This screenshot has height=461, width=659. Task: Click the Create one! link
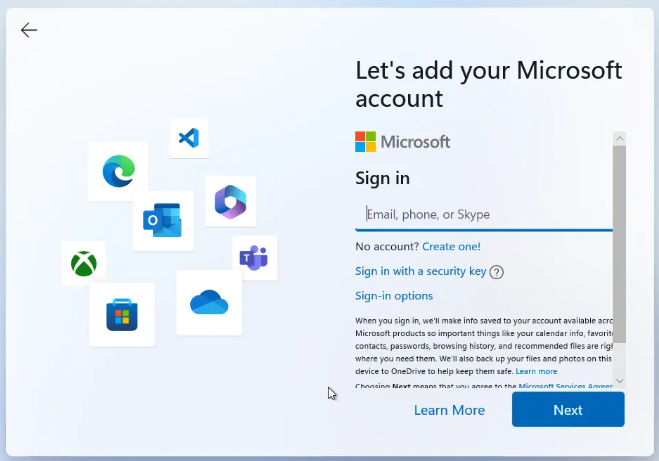point(451,246)
